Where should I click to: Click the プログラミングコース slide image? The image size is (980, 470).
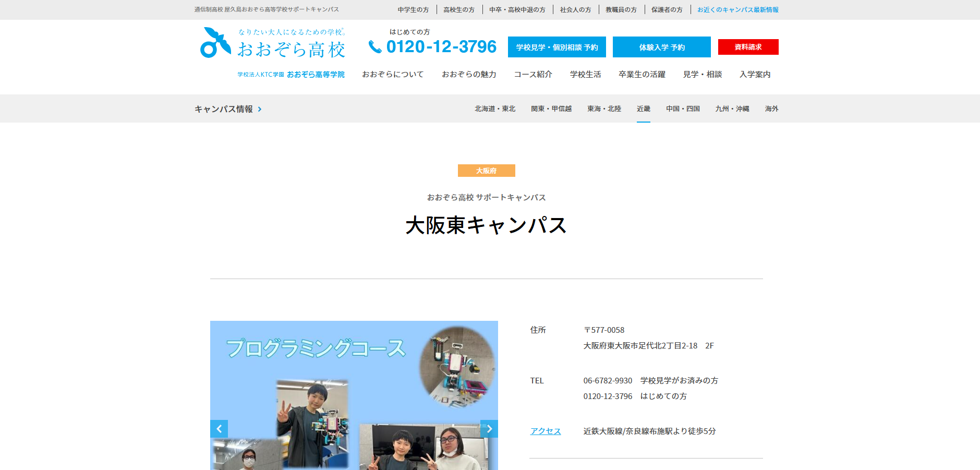tap(354, 395)
